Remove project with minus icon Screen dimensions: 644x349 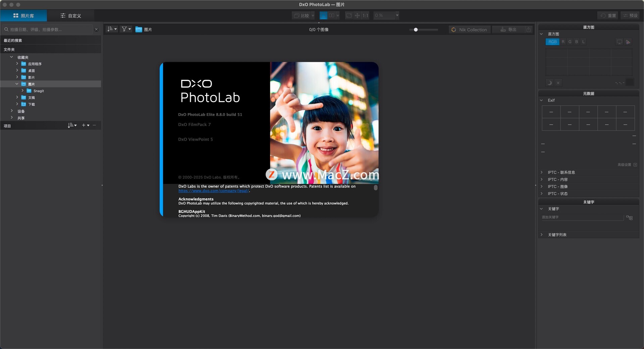(x=94, y=125)
